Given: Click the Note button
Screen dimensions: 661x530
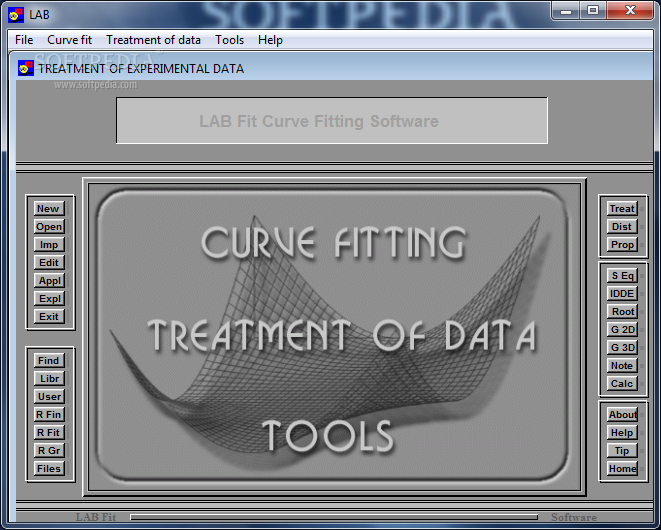Looking at the screenshot, I should coord(622,366).
